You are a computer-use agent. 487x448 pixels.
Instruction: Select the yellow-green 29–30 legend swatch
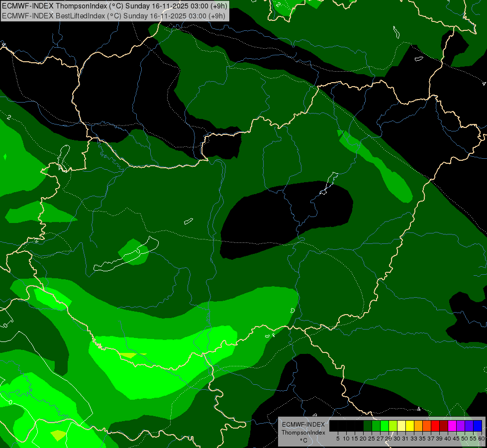[393, 426]
